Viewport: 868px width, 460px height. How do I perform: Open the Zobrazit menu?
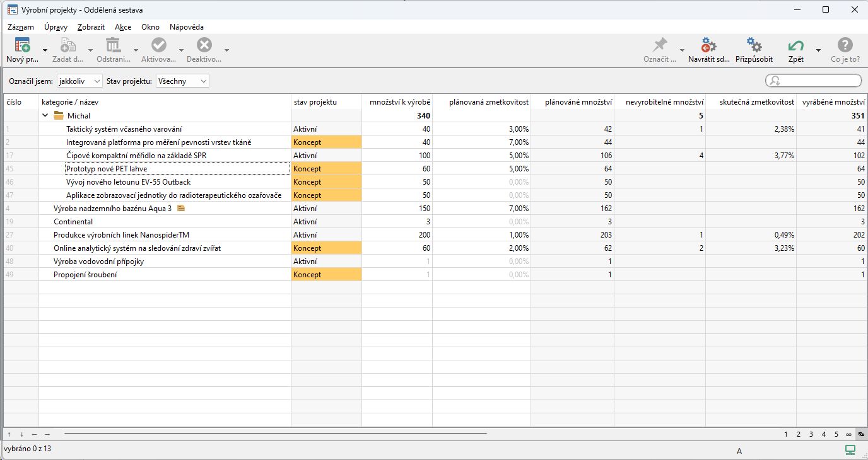tap(91, 27)
